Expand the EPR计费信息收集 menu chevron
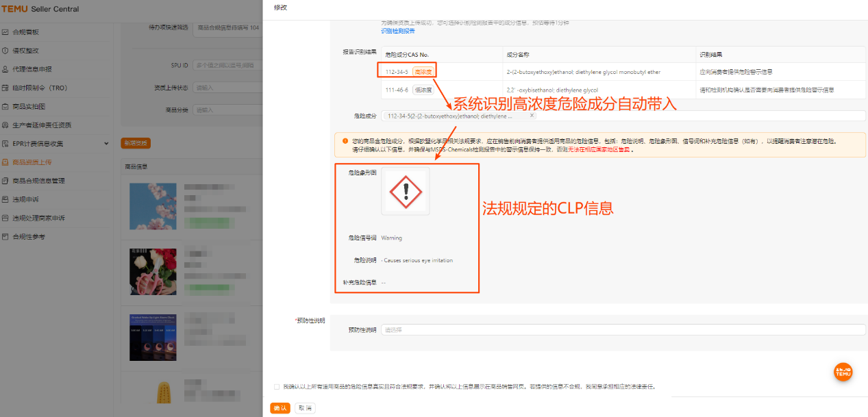Viewport: 868px width, 417px height. pyautogui.click(x=106, y=142)
